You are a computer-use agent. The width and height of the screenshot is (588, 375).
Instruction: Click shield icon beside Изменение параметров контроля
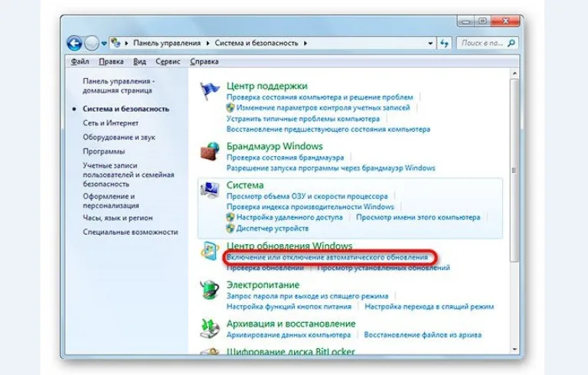(230, 108)
